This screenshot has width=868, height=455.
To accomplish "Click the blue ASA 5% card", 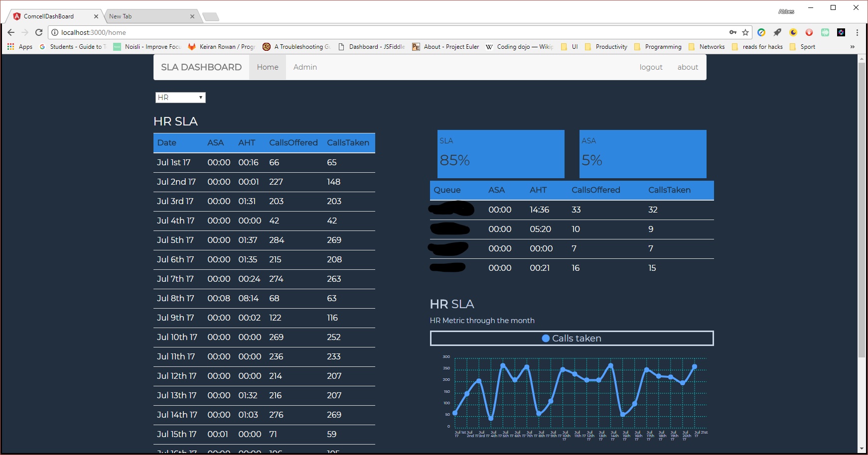I will coord(643,154).
